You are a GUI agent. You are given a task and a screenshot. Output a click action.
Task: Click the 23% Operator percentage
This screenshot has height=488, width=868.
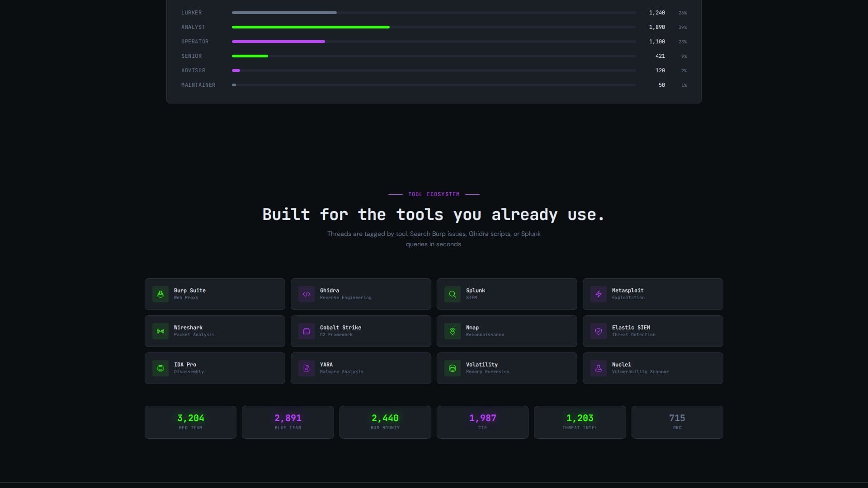point(683,42)
